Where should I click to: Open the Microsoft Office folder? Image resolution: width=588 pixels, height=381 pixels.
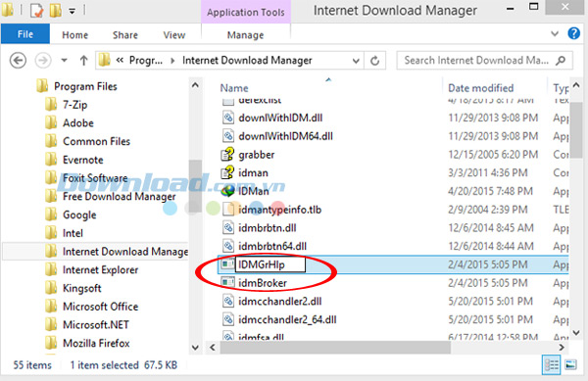pyautogui.click(x=101, y=307)
